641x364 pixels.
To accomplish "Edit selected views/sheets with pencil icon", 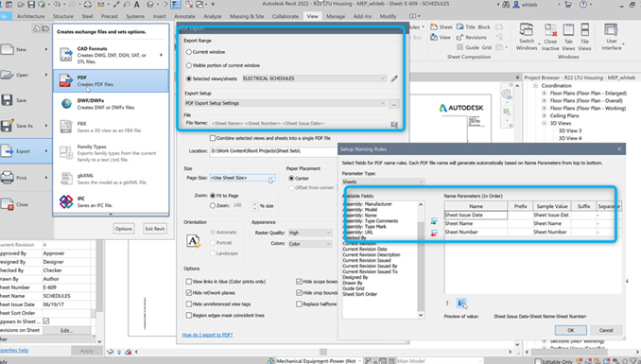I will (394, 78).
